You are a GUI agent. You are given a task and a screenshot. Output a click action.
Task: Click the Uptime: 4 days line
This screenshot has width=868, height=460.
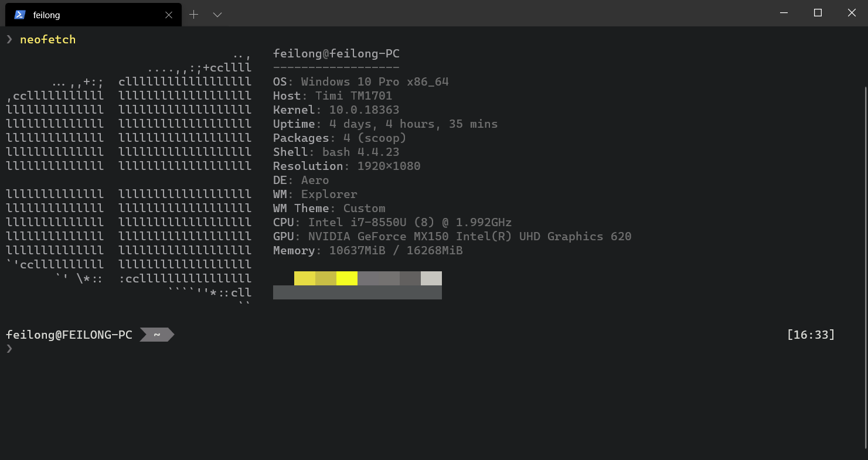coord(386,124)
